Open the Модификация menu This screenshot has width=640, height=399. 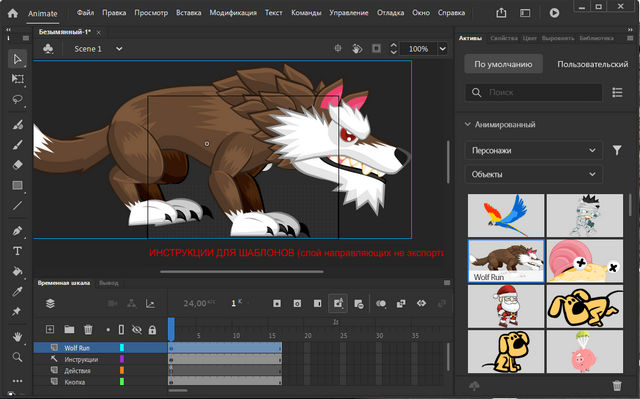pyautogui.click(x=233, y=13)
